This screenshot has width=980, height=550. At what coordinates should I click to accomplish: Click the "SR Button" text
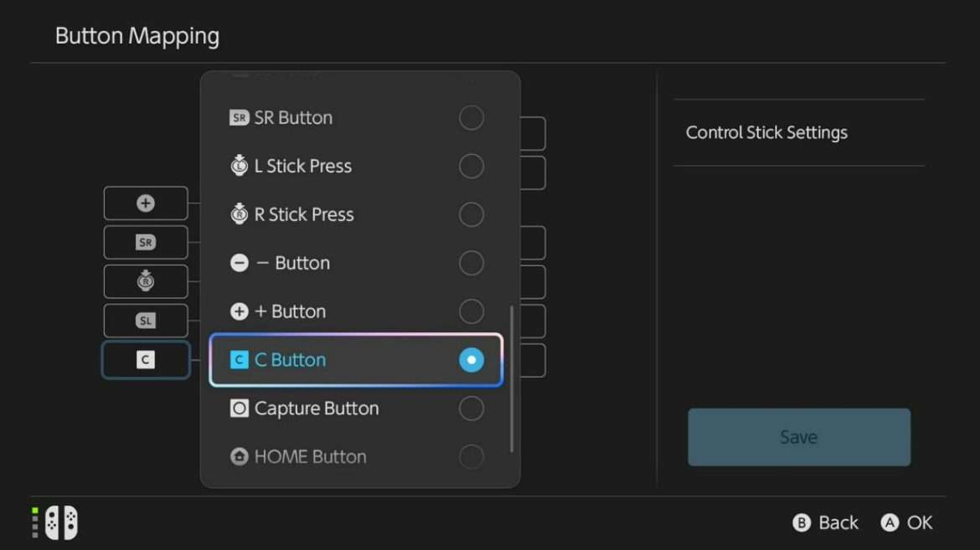(293, 117)
